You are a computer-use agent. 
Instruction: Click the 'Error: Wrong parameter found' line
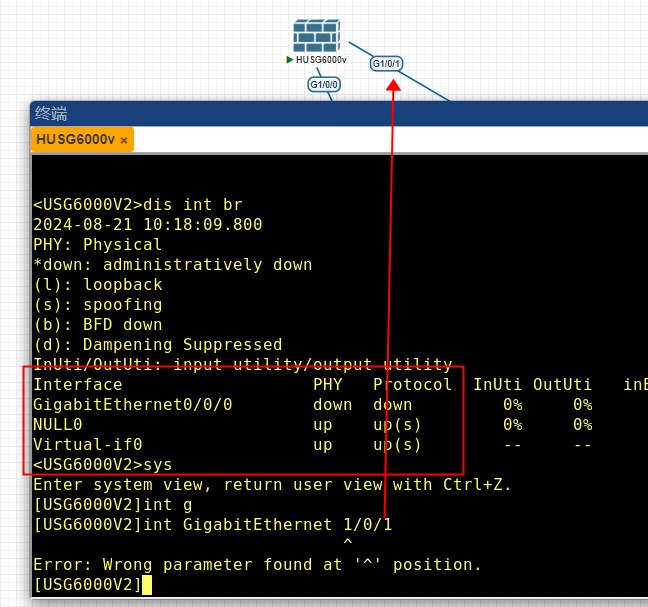[x=257, y=564]
